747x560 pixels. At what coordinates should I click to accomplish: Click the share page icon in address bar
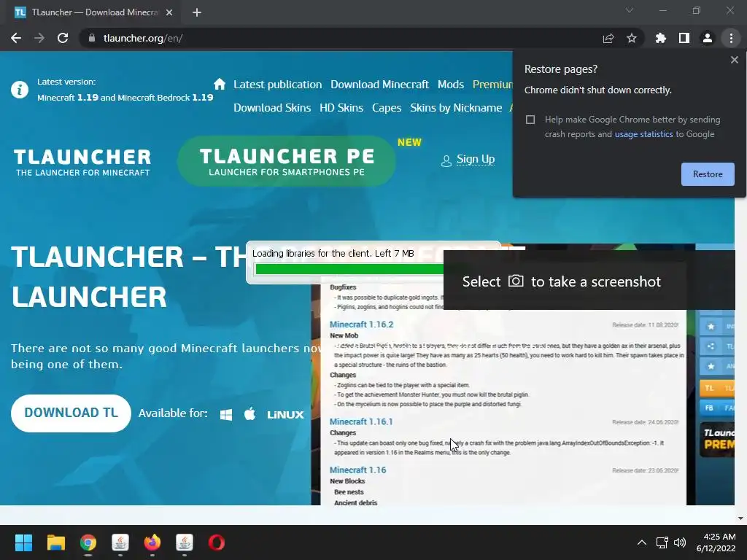click(608, 38)
